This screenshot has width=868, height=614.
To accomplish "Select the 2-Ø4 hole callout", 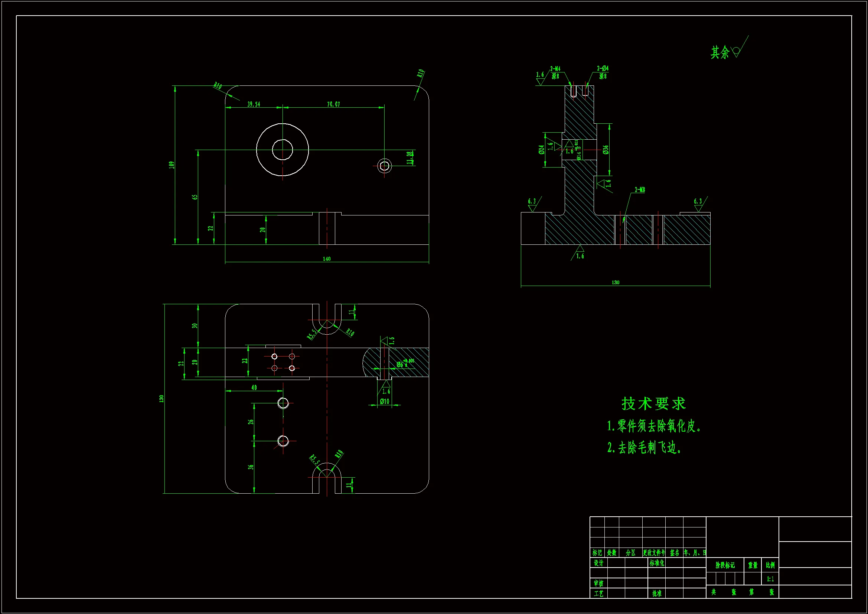I will coord(603,68).
